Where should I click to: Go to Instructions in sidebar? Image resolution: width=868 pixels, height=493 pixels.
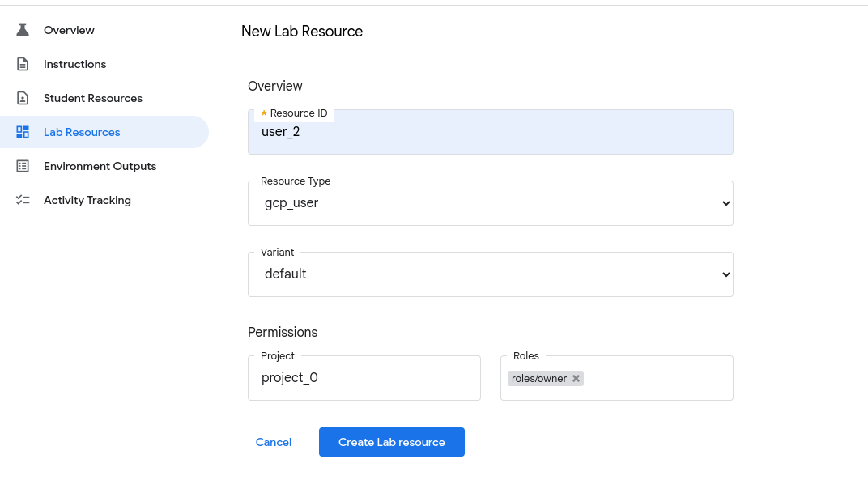(74, 64)
